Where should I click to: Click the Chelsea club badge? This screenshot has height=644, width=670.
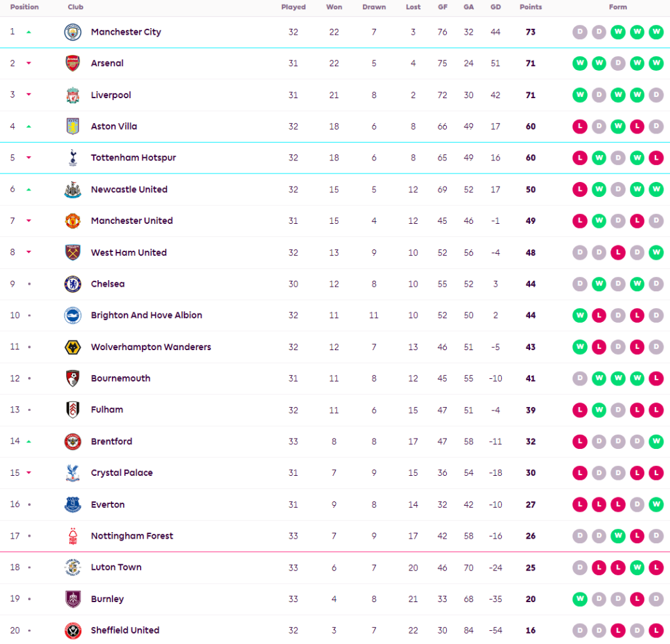(x=73, y=284)
